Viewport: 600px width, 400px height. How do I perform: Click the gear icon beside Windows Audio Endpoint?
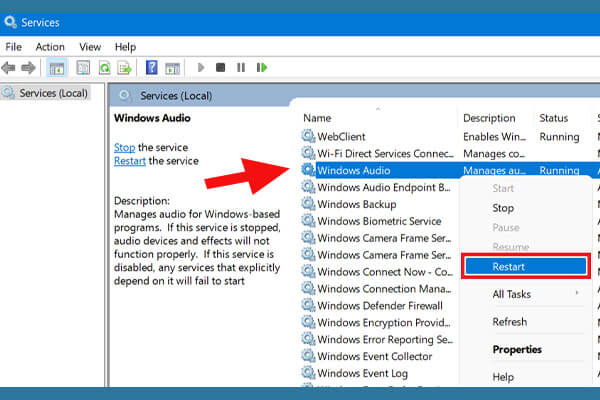click(x=308, y=187)
